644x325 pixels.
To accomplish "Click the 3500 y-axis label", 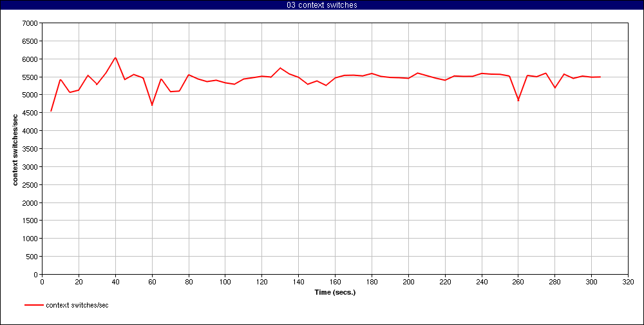I will 31,149.
